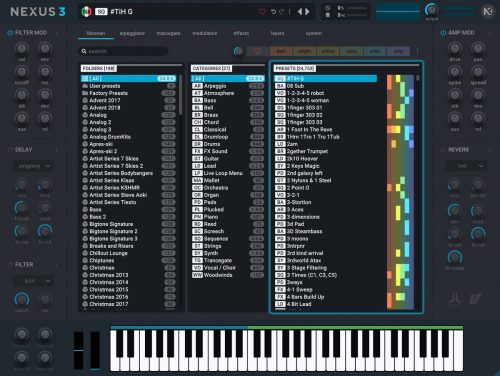Click the round blue icon beside tag filters

238,51
